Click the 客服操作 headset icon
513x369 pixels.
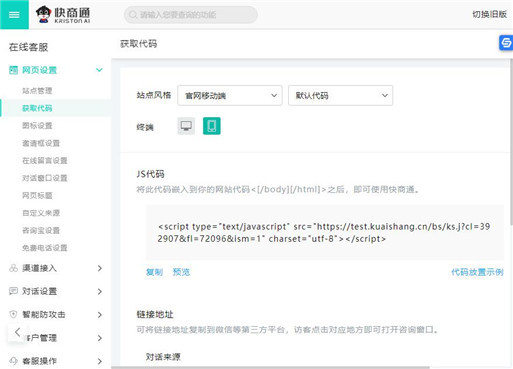coord(13,361)
